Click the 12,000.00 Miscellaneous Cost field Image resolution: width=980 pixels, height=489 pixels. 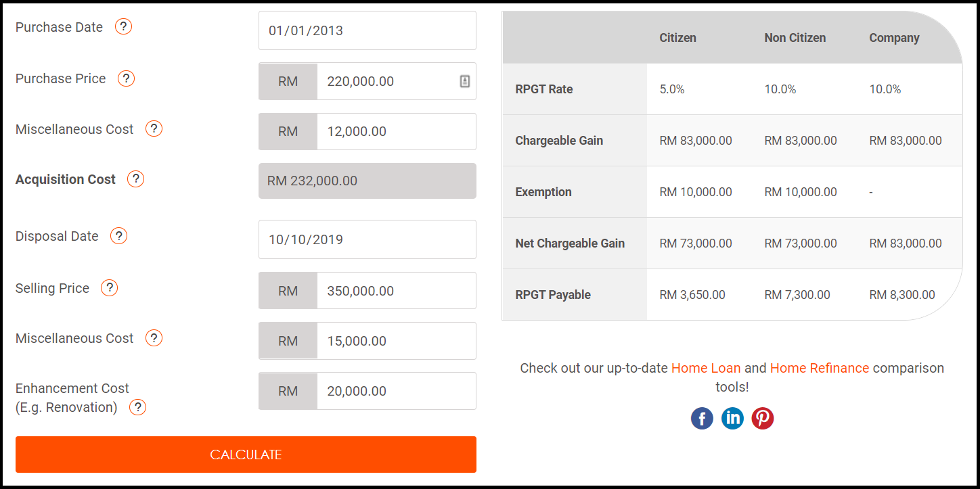[x=395, y=131]
